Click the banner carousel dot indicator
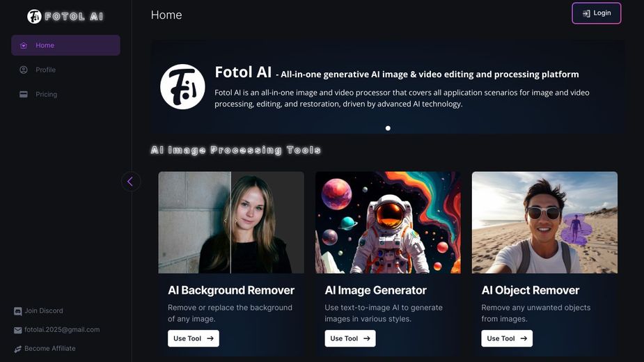The image size is (644, 362). point(388,128)
